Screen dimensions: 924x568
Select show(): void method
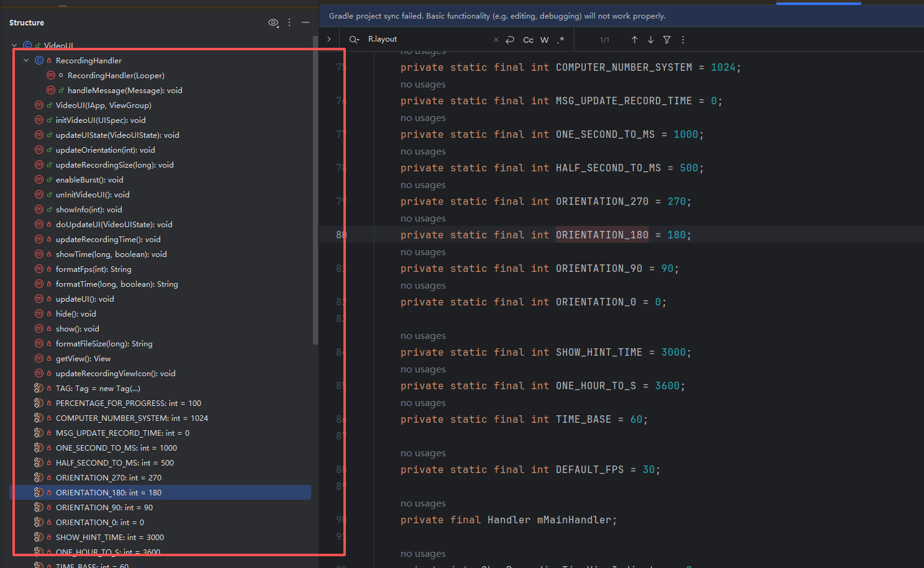click(x=77, y=328)
